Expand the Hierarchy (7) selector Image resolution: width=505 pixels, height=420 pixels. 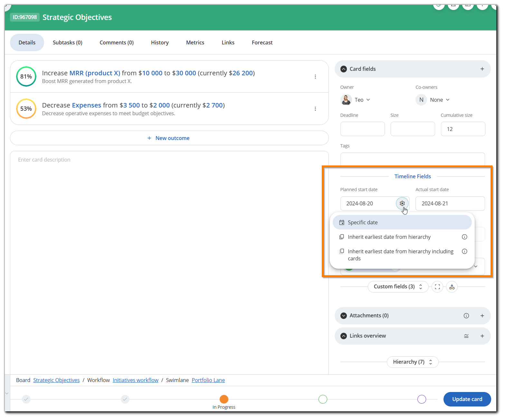413,362
